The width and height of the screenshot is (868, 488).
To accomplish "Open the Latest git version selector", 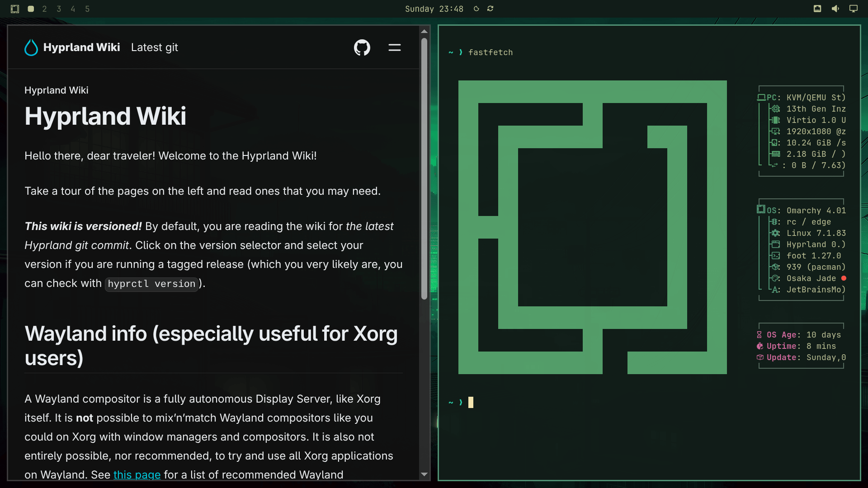I will coord(155,47).
